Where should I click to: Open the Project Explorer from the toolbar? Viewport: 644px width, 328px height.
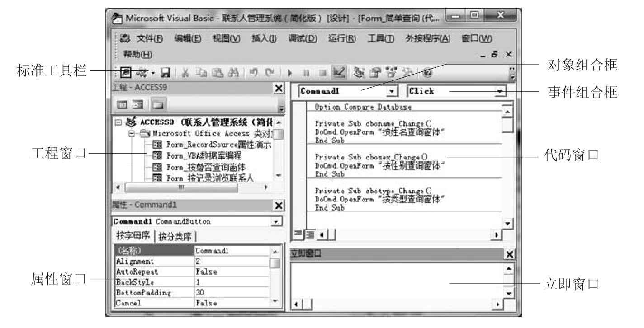point(360,72)
